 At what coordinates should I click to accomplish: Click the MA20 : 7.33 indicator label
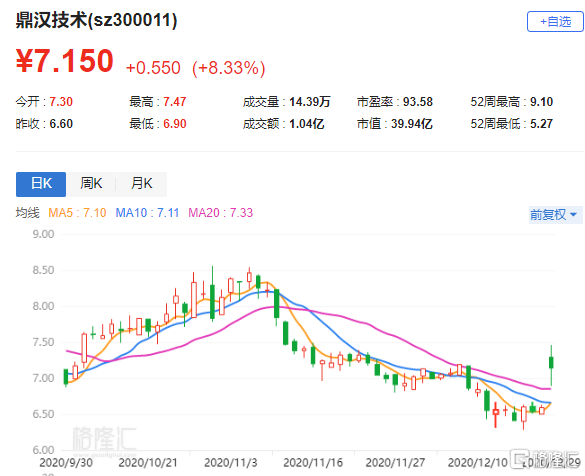(220, 213)
